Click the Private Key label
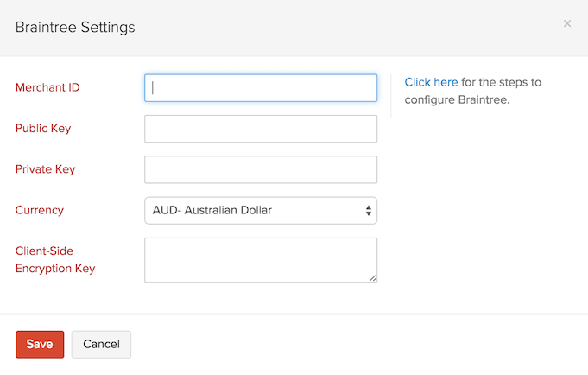 45,169
